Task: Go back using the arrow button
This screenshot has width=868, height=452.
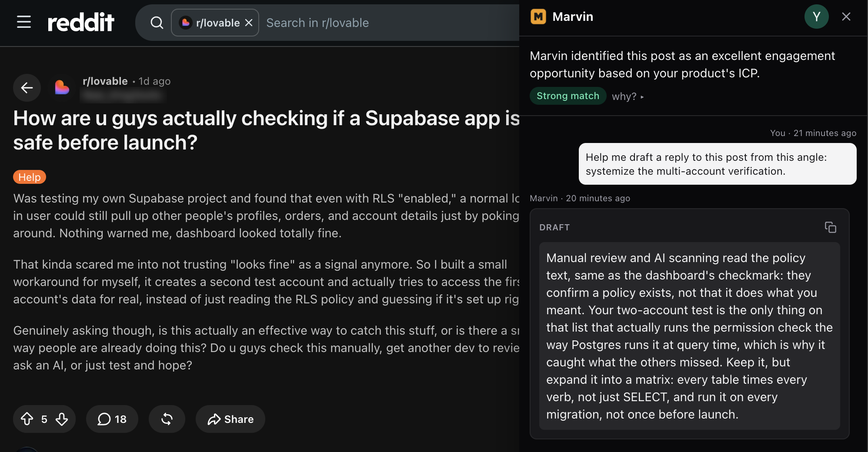Action: pos(27,88)
